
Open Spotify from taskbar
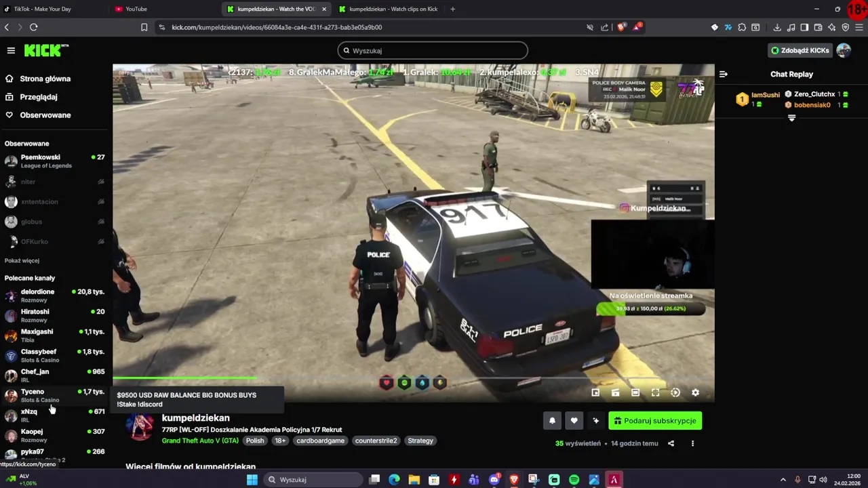coord(574,480)
